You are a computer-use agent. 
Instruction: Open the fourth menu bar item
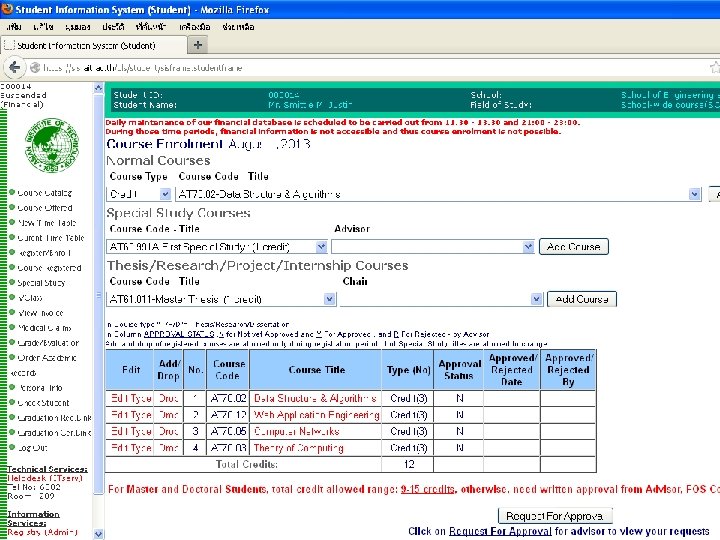(x=113, y=27)
